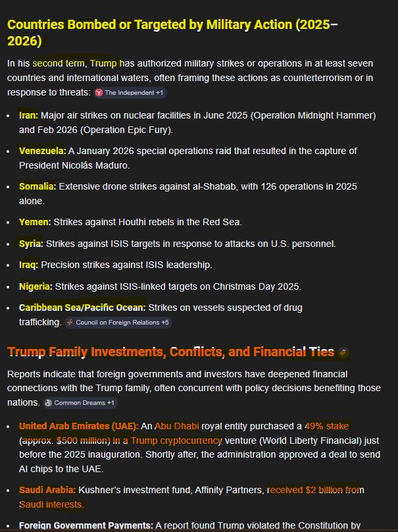This screenshot has height=532, width=398.
Task: Click the highlighted text Abu Dhabi
Action: (177, 426)
